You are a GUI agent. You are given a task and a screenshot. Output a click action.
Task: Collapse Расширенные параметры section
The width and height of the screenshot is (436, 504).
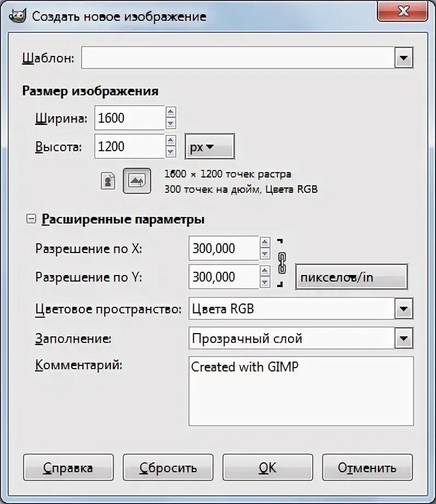click(31, 219)
